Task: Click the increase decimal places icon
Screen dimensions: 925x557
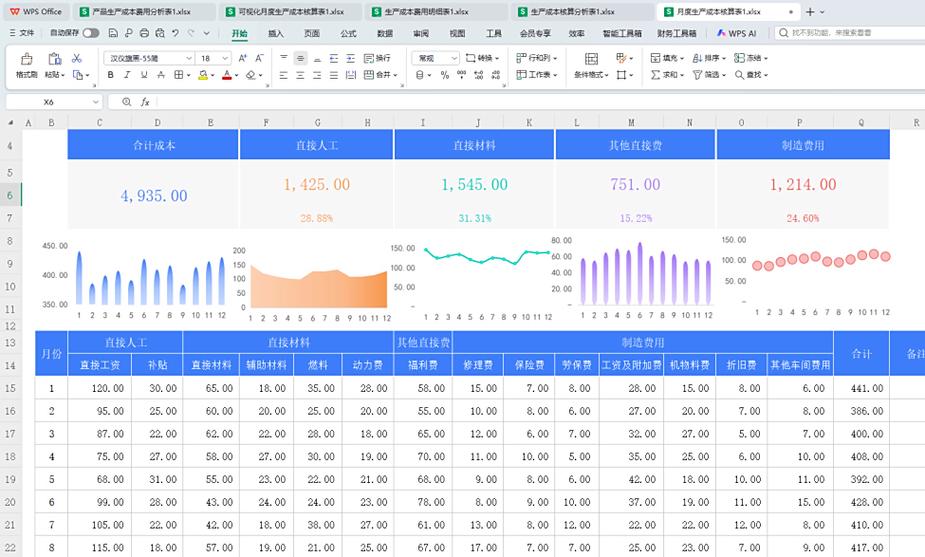Action: click(x=478, y=75)
